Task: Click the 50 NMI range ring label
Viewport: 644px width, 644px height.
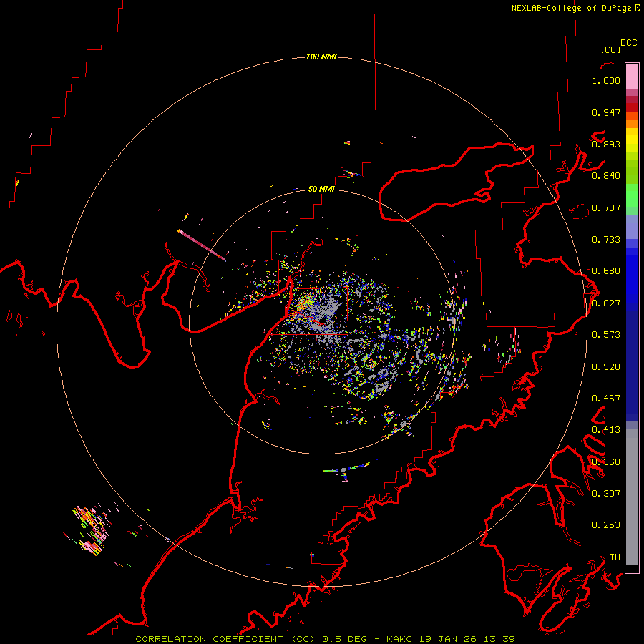Action: point(321,189)
